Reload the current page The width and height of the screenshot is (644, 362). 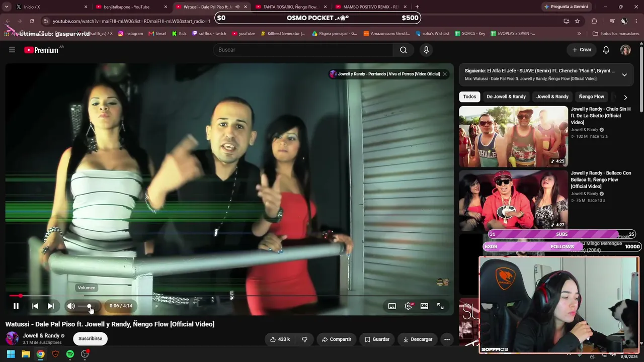coord(32,21)
